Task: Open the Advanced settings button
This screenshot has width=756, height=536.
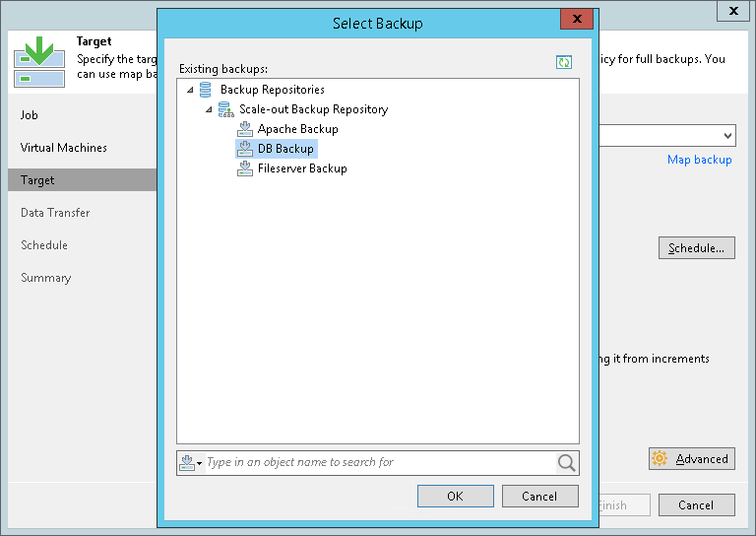Action: (692, 458)
